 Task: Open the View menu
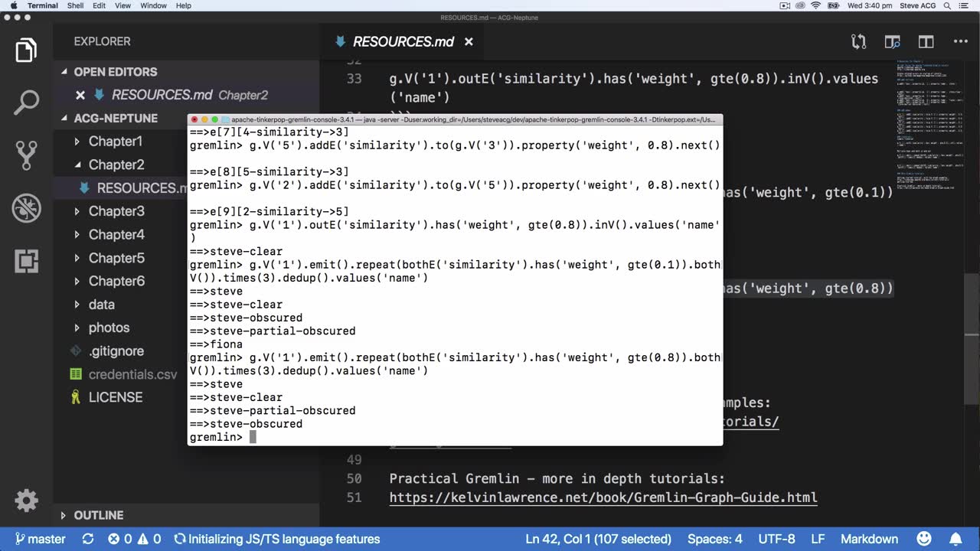pos(122,5)
